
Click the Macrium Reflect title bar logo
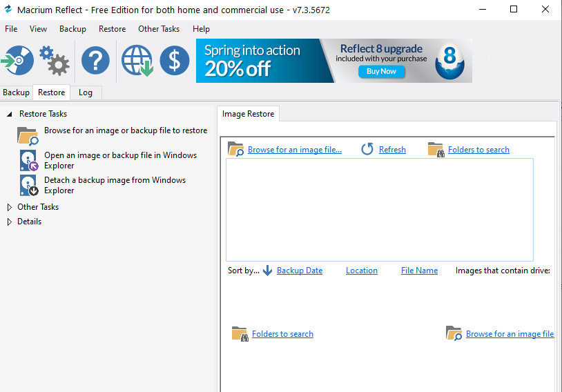tap(8, 9)
